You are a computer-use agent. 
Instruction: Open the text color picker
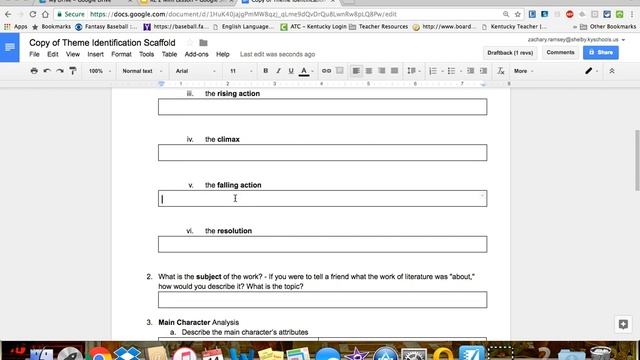pos(304,71)
